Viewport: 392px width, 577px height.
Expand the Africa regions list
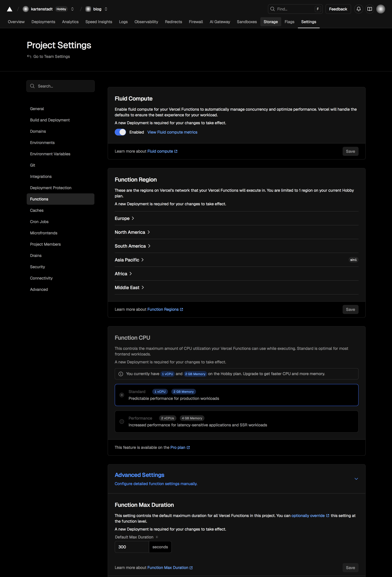tap(123, 274)
